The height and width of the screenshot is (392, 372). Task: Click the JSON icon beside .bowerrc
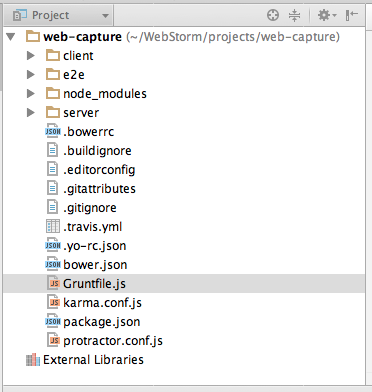(x=53, y=132)
